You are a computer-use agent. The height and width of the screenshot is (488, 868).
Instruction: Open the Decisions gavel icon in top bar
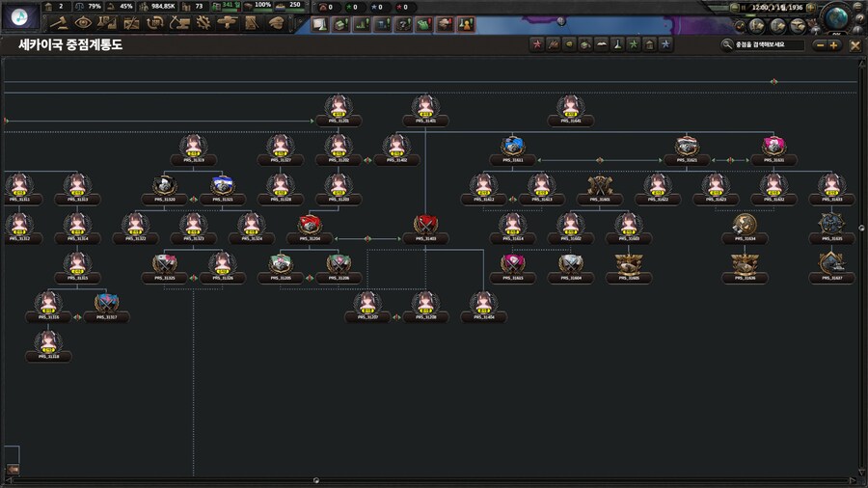click(x=59, y=22)
